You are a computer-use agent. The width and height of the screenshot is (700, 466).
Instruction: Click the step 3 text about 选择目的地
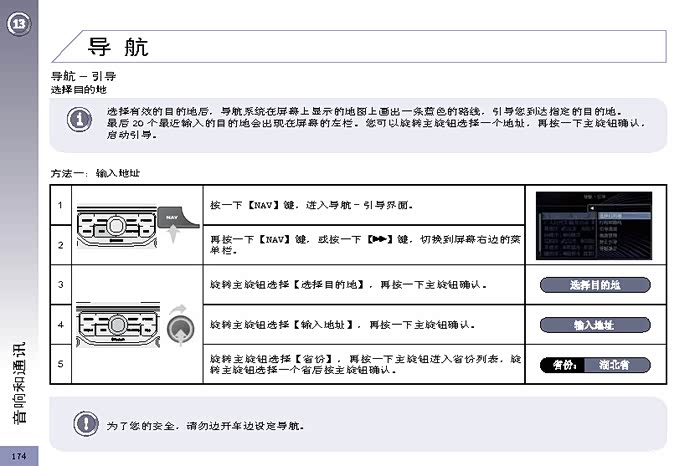348,285
